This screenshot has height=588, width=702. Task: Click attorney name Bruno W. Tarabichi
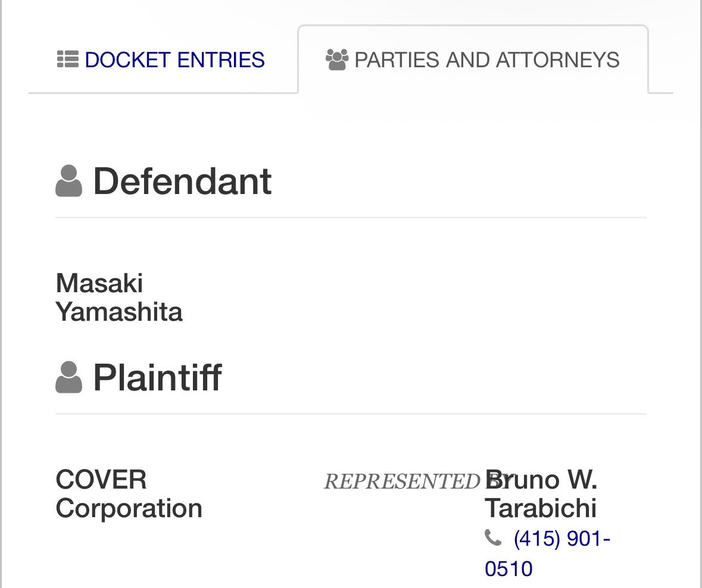click(541, 494)
